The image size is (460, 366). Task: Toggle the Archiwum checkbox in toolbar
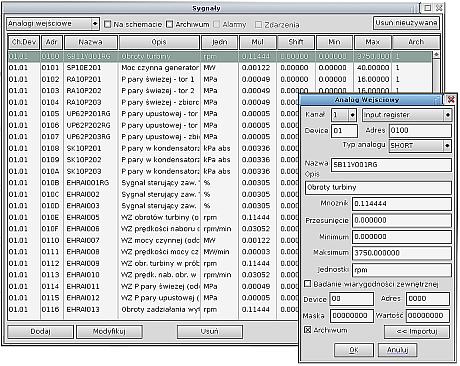(x=170, y=24)
